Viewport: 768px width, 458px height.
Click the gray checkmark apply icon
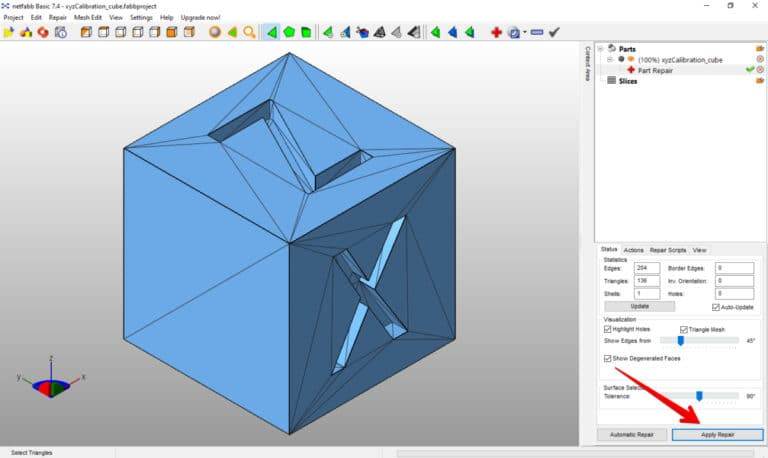pos(554,32)
